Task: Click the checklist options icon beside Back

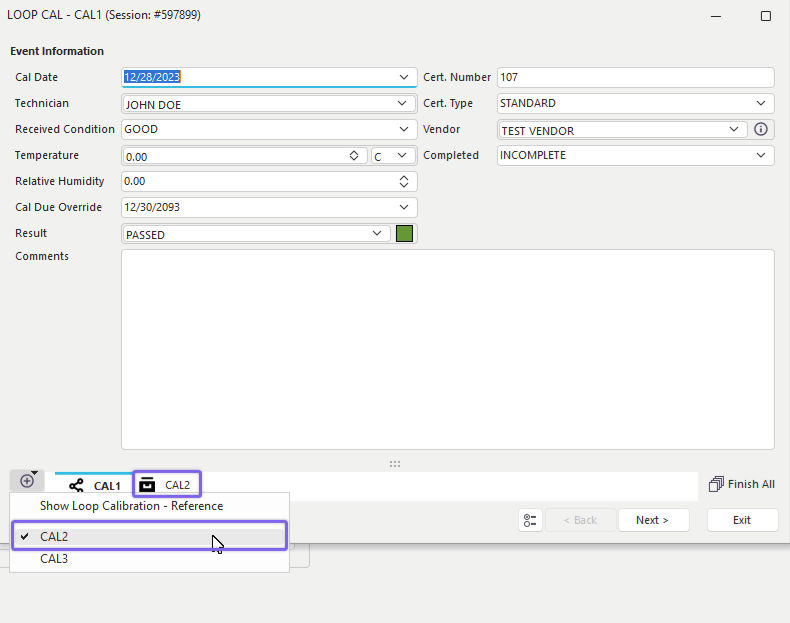Action: (x=530, y=520)
